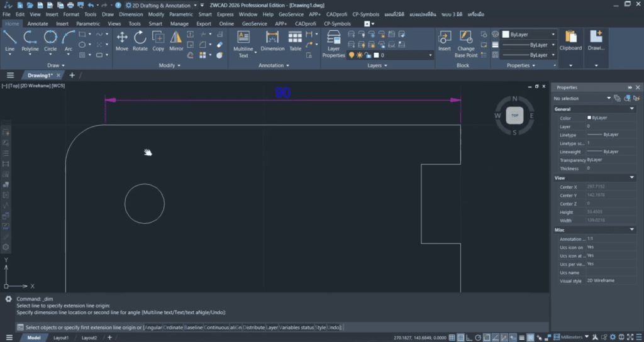
Task: Expand the Modify panel
Action: point(170,65)
